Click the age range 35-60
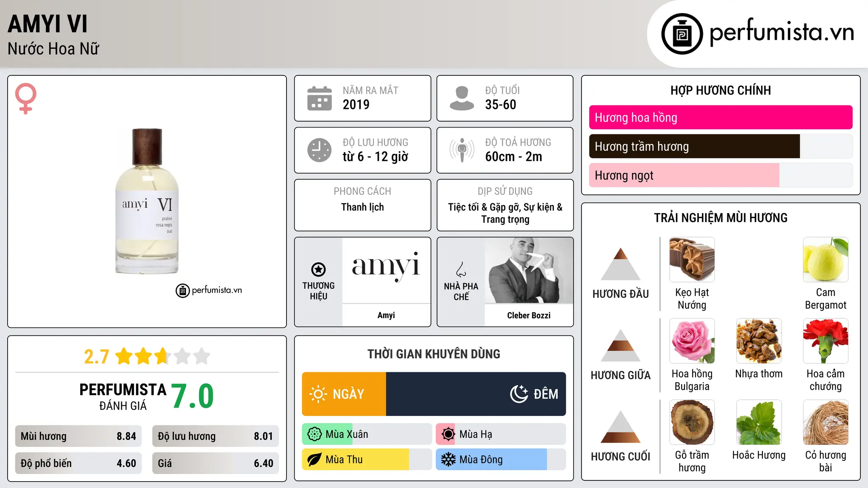This screenshot has height=488, width=868. click(501, 105)
